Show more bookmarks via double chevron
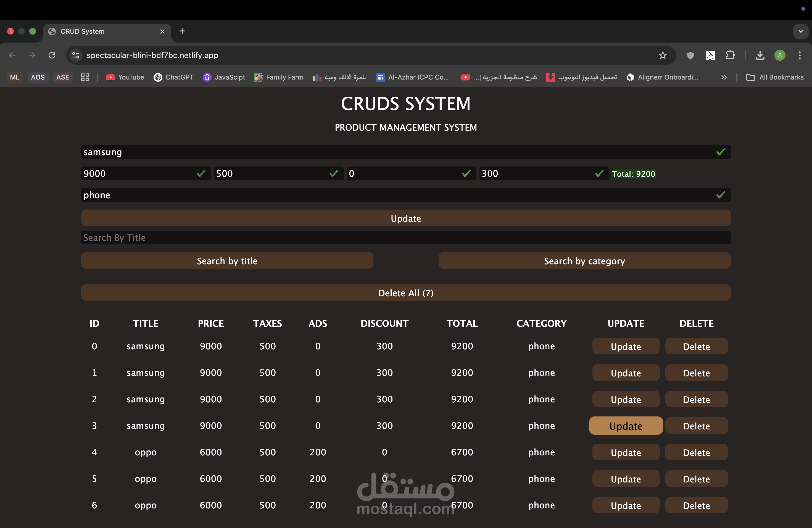This screenshot has width=812, height=528. pos(724,77)
